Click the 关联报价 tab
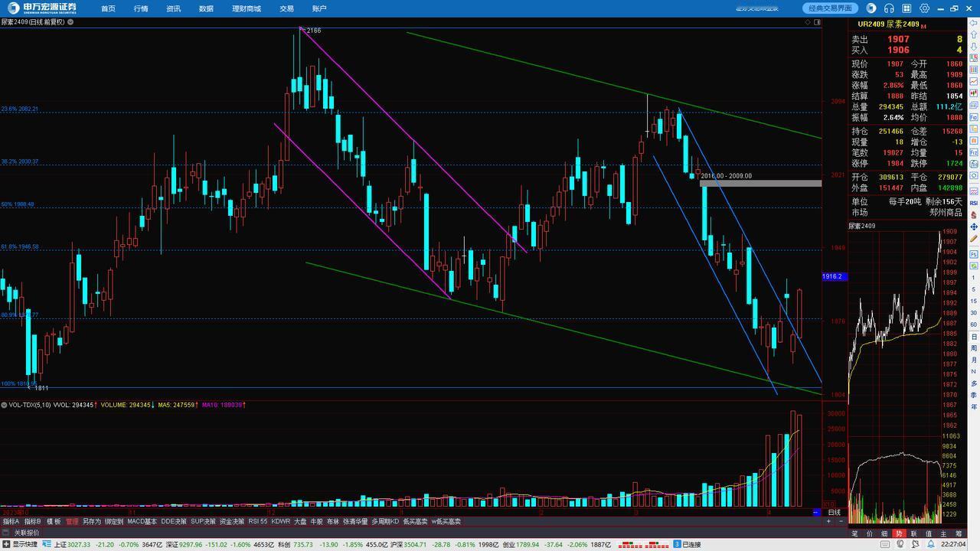The image size is (980, 551). click(26, 533)
